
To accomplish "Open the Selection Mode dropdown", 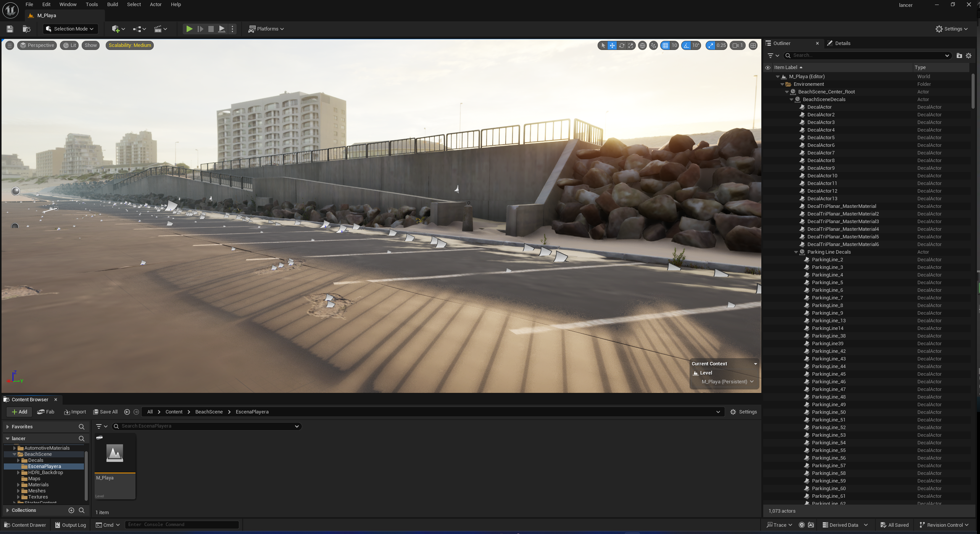I will point(70,29).
